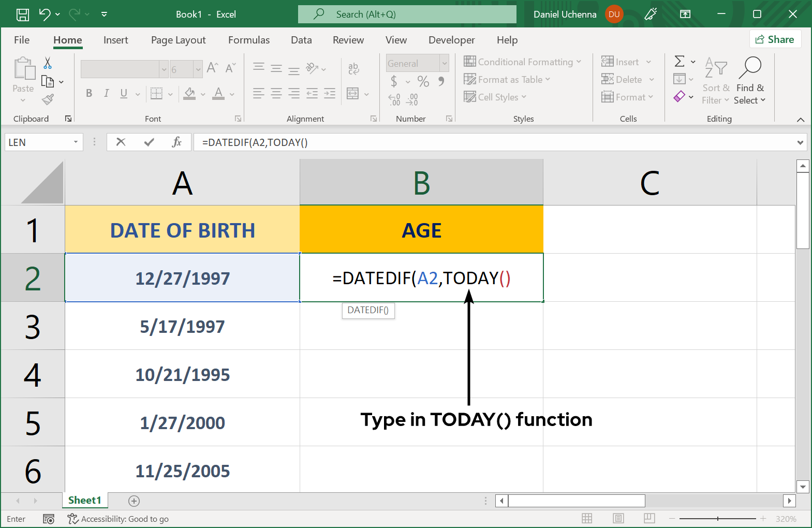The height and width of the screenshot is (528, 812).
Task: Click the Share button
Action: pyautogui.click(x=775, y=39)
